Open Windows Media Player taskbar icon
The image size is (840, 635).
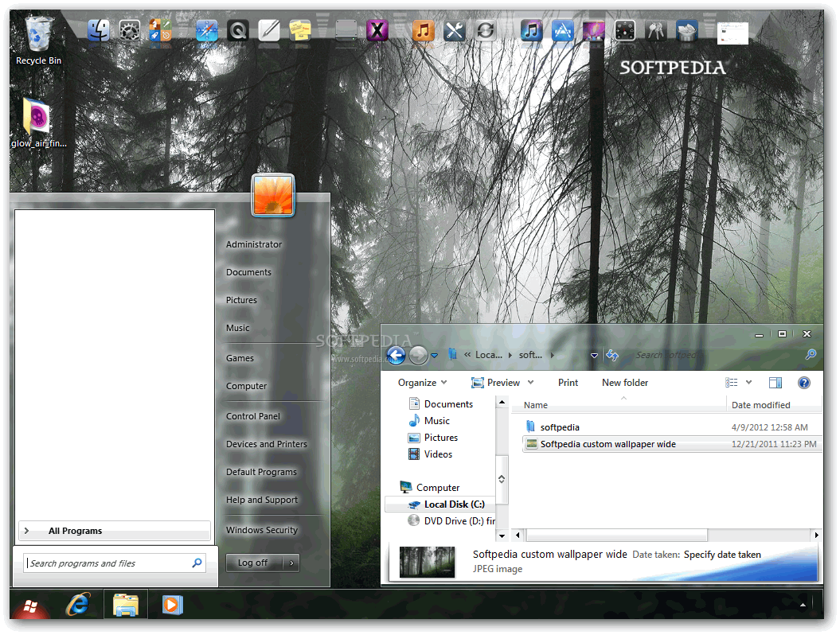pyautogui.click(x=172, y=605)
